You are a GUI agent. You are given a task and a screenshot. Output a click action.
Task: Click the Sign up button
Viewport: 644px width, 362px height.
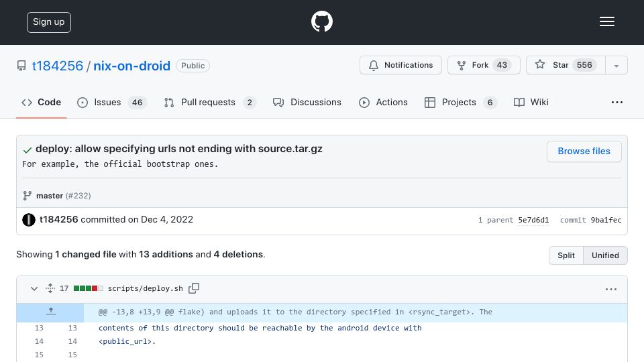pos(49,22)
